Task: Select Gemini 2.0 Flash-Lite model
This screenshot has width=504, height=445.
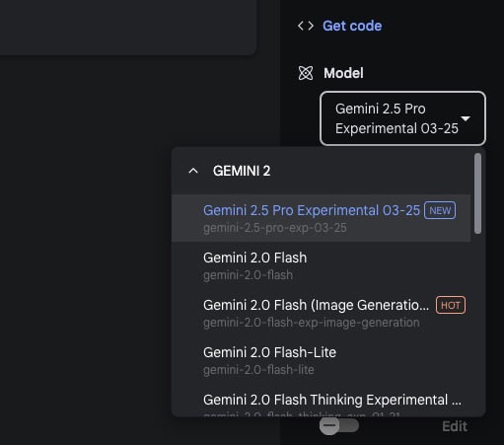Action: pos(322,360)
